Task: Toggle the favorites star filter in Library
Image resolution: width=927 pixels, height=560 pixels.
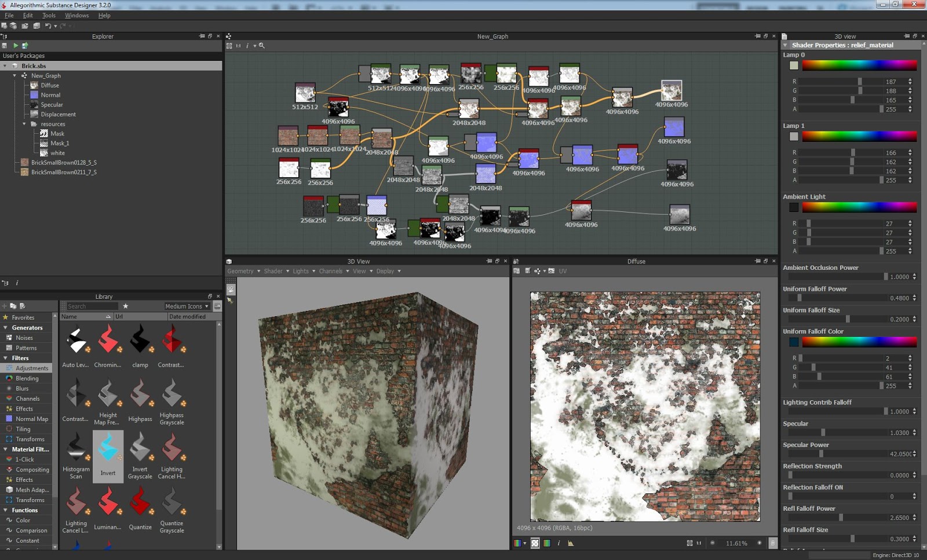Action: pos(125,306)
